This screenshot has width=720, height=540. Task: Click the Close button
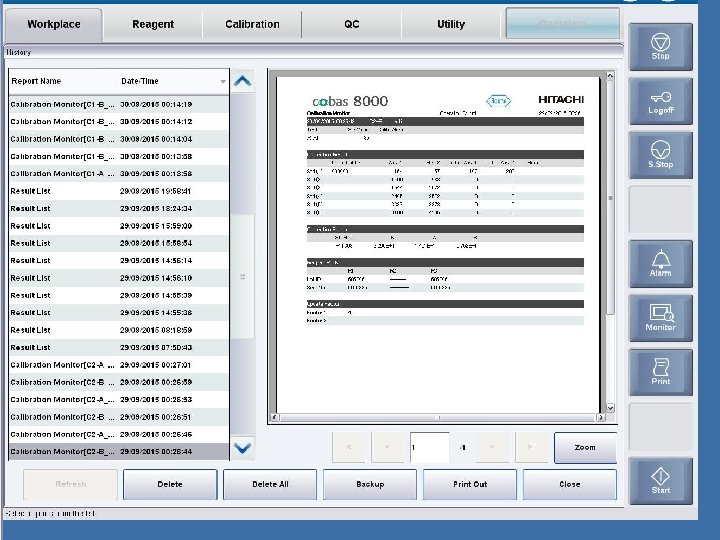(570, 484)
